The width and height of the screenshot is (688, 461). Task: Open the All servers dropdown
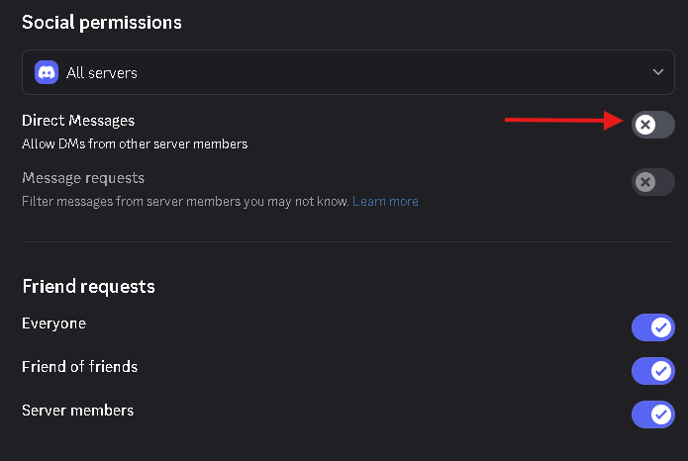click(348, 72)
